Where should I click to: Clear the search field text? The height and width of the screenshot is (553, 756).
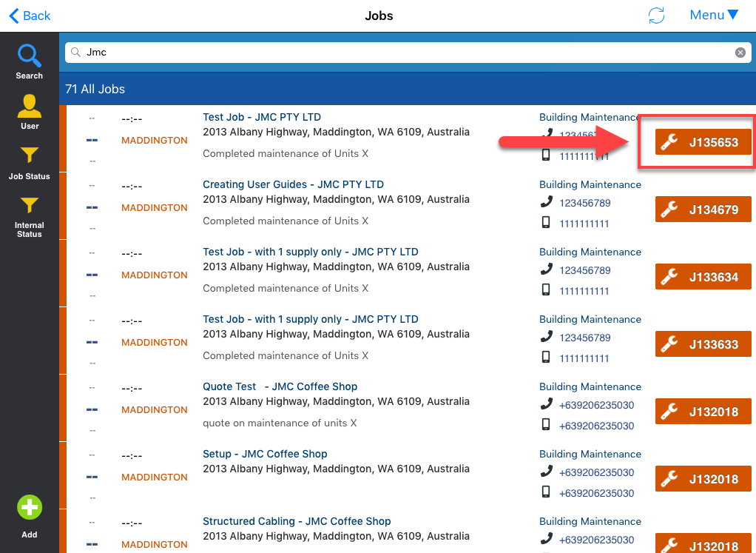(740, 53)
